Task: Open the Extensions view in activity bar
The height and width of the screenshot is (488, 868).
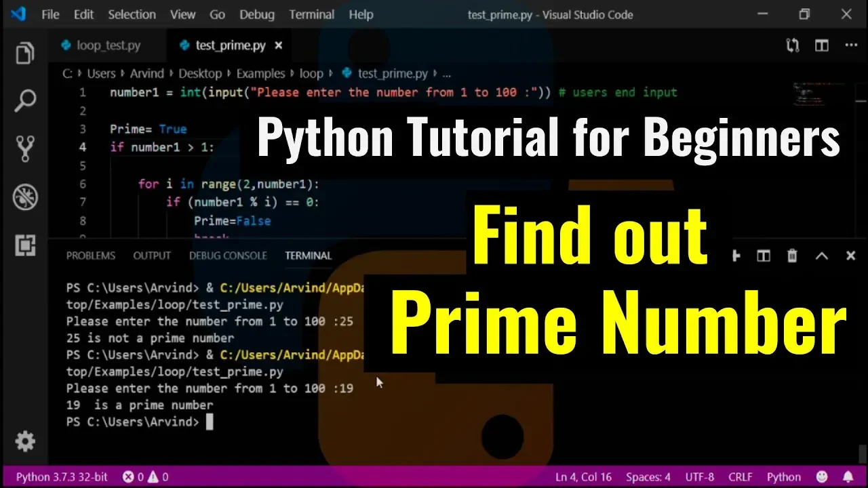Action: [25, 245]
